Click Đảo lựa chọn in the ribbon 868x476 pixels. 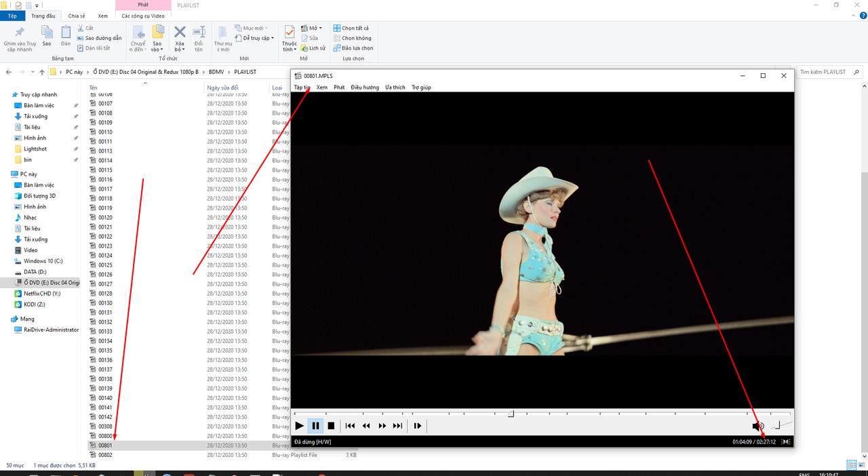pyautogui.click(x=353, y=48)
